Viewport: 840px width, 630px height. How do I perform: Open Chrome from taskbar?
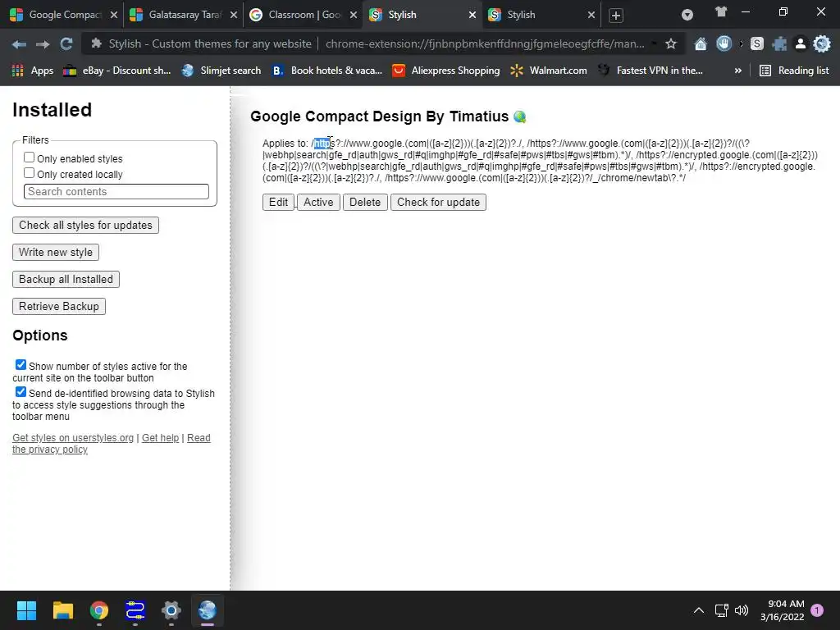pos(99,610)
